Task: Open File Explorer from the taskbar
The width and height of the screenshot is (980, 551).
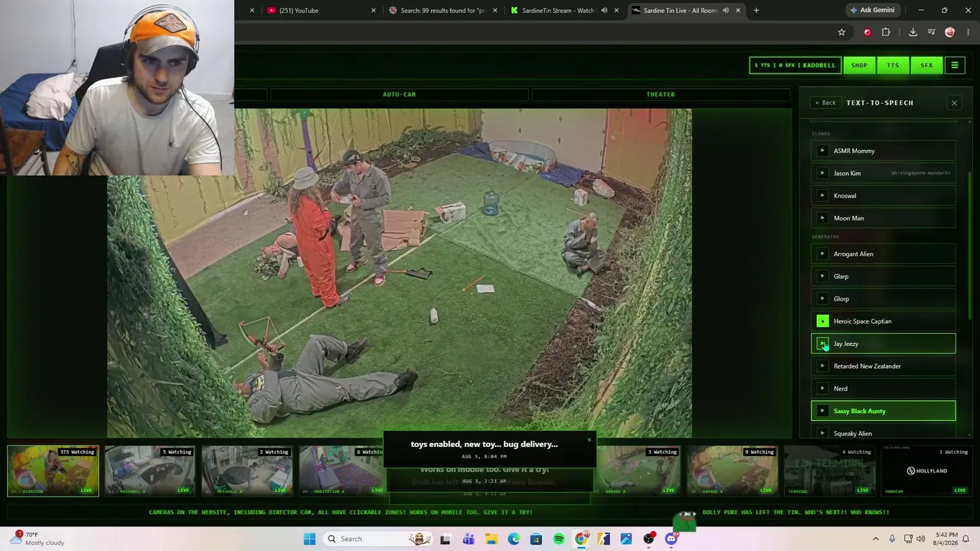Action: pos(491,539)
